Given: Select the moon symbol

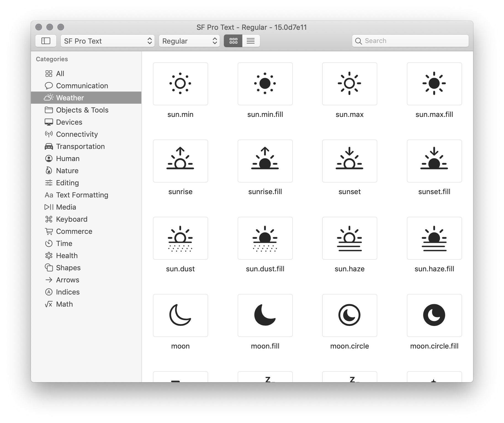Looking at the screenshot, I should pos(180,315).
